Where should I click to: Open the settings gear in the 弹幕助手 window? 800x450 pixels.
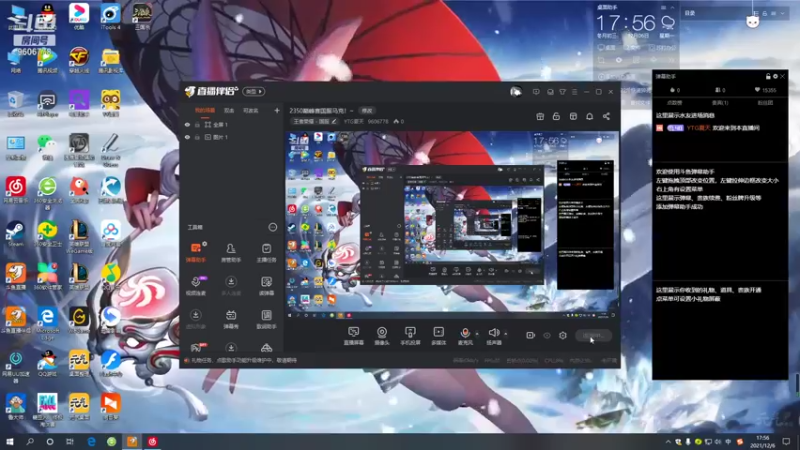tap(775, 76)
